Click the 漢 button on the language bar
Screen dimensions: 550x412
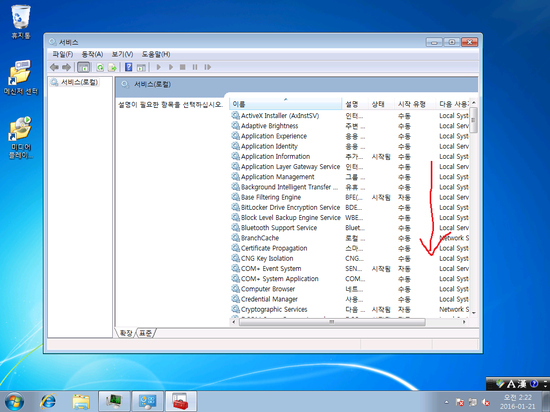[x=522, y=384]
